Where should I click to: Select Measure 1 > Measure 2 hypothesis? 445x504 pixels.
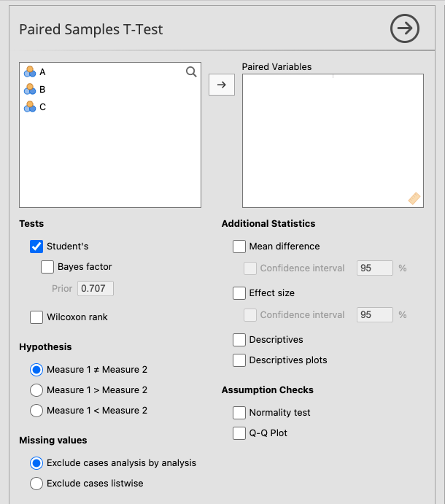36,390
